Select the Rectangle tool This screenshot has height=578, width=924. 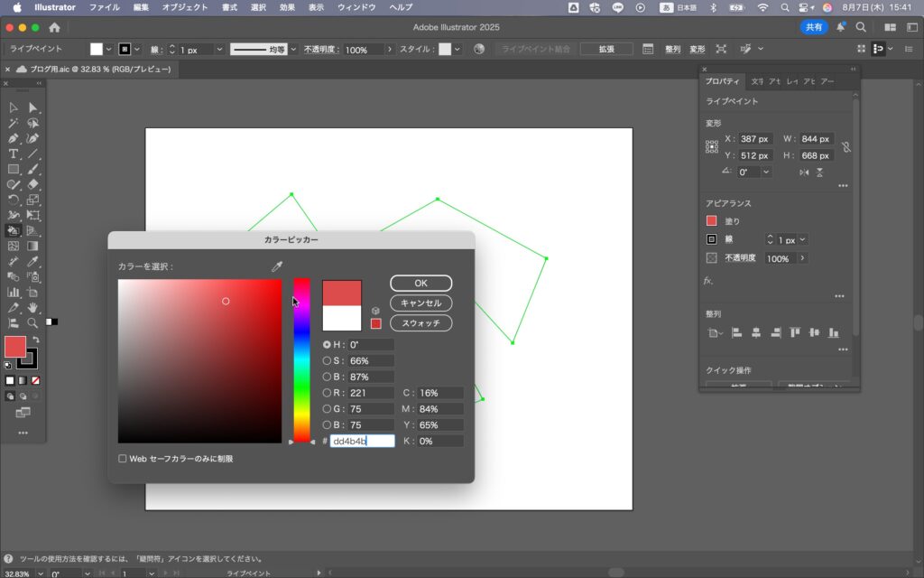click(13, 169)
